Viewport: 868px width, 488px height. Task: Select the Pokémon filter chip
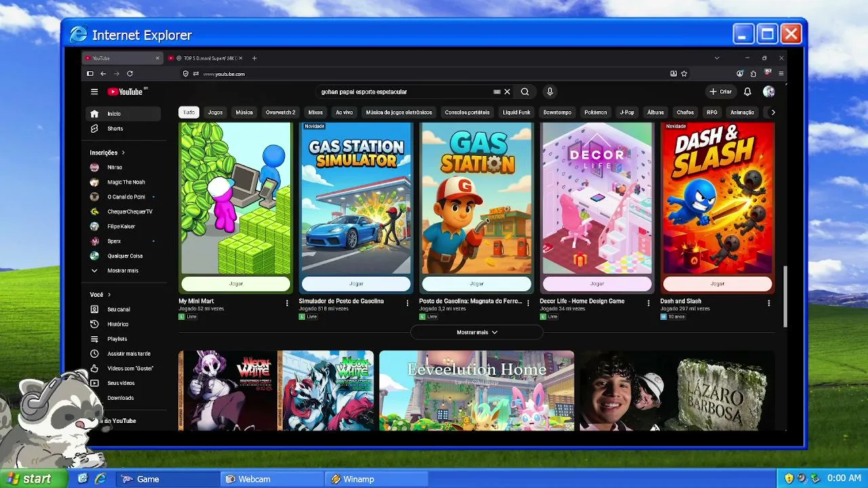point(595,113)
